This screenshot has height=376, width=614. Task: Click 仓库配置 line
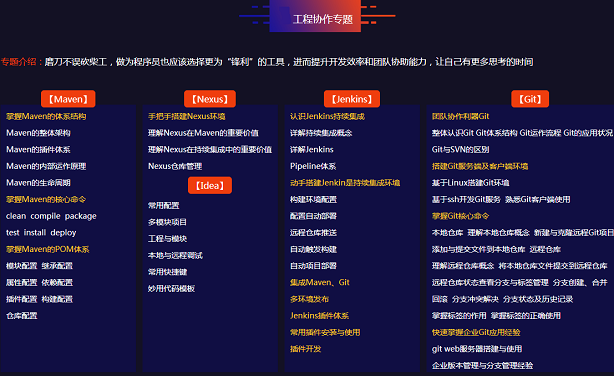(x=22, y=316)
